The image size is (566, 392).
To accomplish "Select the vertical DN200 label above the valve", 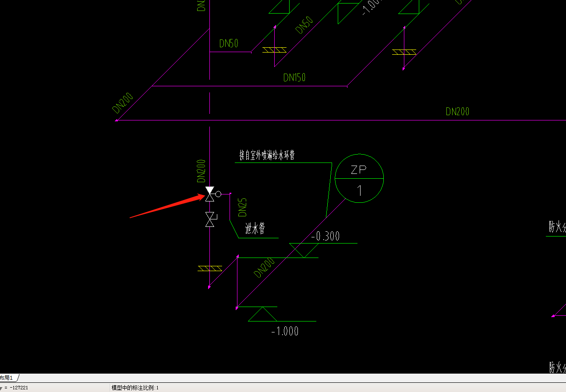I will coord(201,171).
